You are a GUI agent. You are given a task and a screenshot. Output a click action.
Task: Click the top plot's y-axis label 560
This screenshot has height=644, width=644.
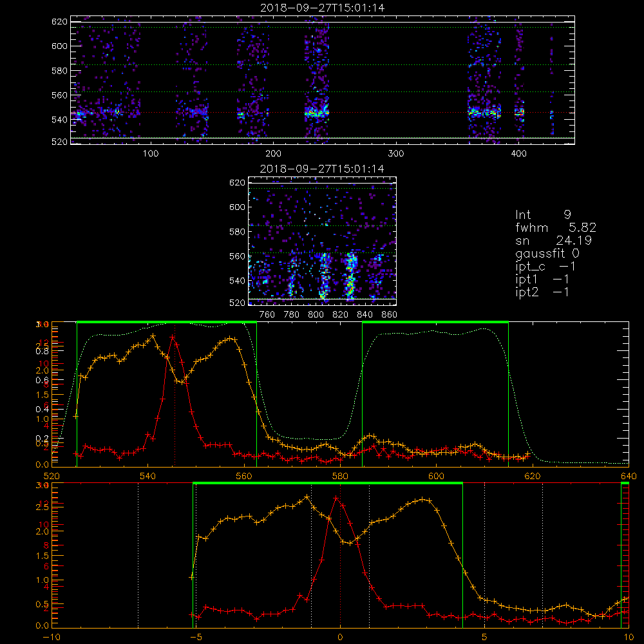point(59,95)
